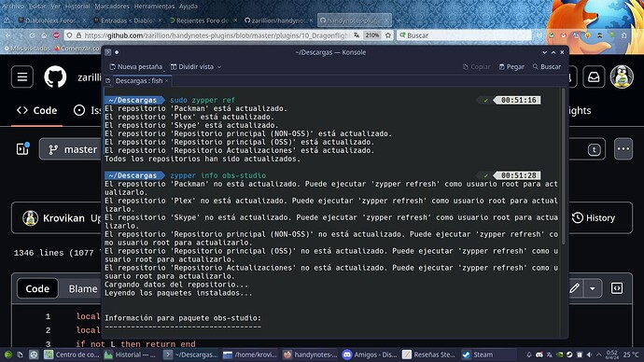Open the openSUSE application launcher
Image resolution: width=644 pixels, height=362 pixels.
coord(7,355)
